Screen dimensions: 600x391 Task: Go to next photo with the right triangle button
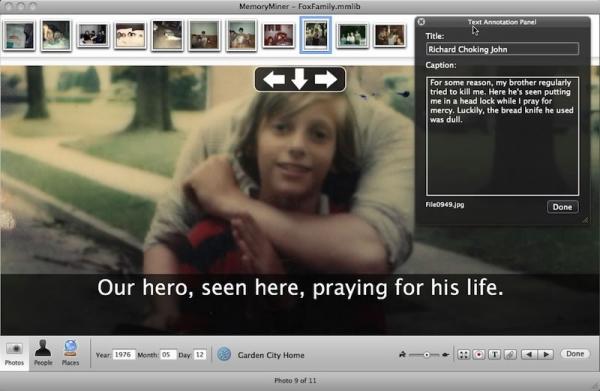pos(546,355)
